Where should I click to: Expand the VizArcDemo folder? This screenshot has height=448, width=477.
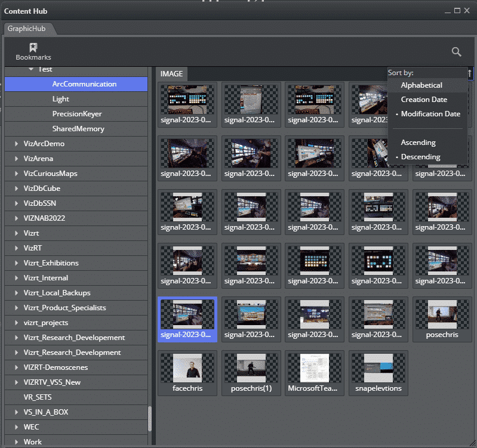pyautogui.click(x=16, y=144)
